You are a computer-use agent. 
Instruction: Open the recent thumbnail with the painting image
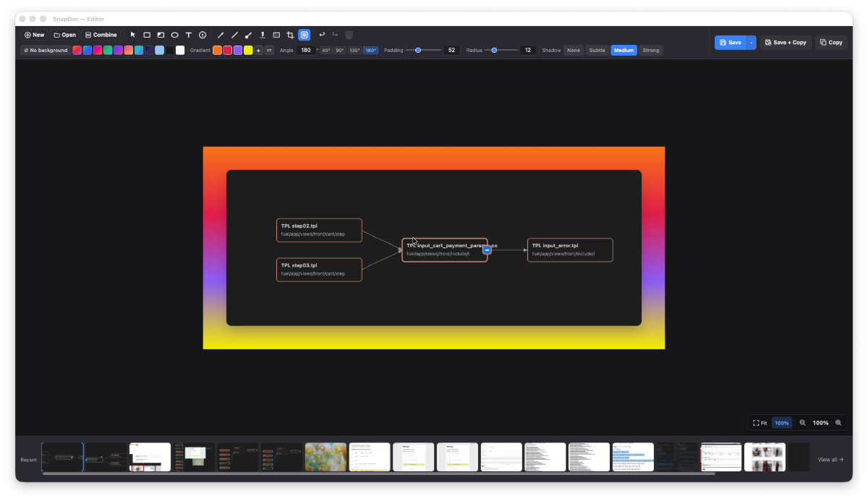[x=325, y=458]
